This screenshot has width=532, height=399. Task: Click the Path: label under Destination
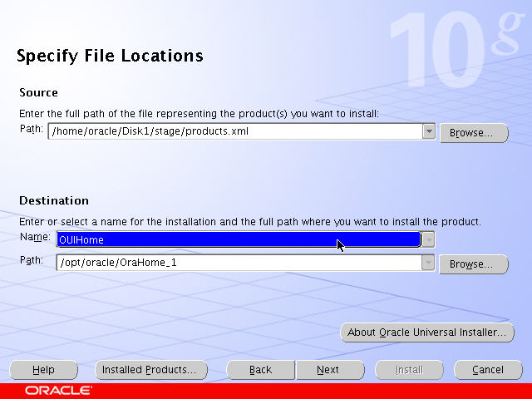(x=32, y=260)
